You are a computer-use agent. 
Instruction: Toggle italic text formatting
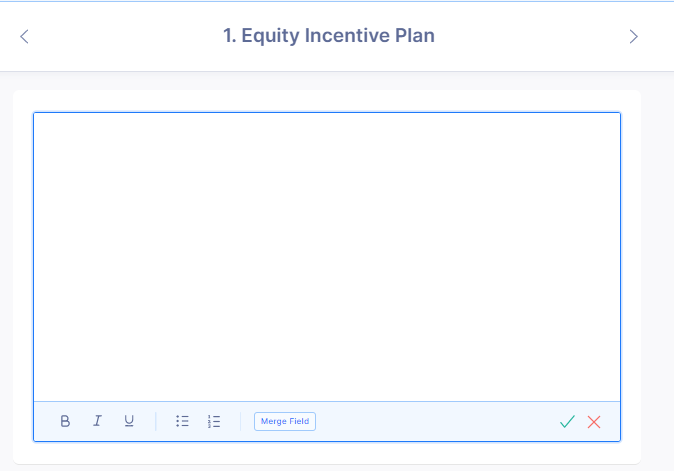coord(97,421)
